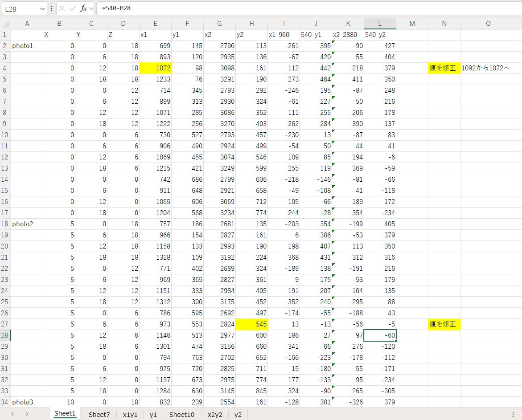Select yellow highlighted cell with 1072

coord(155,68)
